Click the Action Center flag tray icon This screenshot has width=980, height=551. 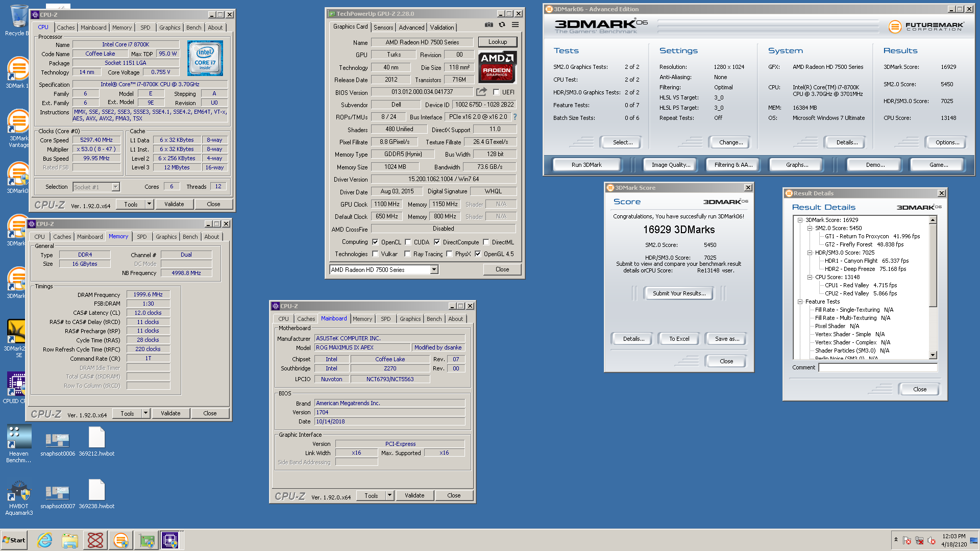pyautogui.click(x=907, y=540)
